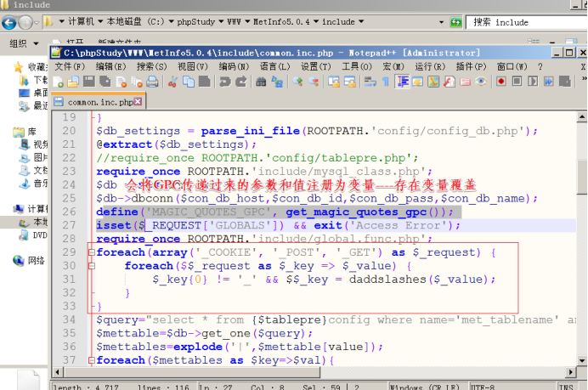Open the 插件(P) menu
The width and height of the screenshot is (588, 390).
point(471,67)
